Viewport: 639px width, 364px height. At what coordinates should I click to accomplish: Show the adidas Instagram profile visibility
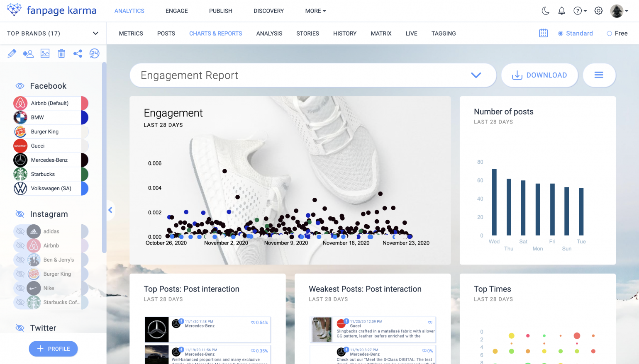[20, 231]
